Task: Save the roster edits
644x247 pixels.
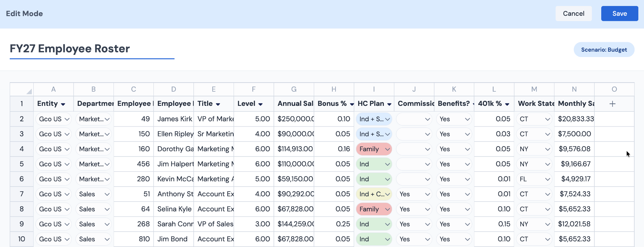Action: 619,14
